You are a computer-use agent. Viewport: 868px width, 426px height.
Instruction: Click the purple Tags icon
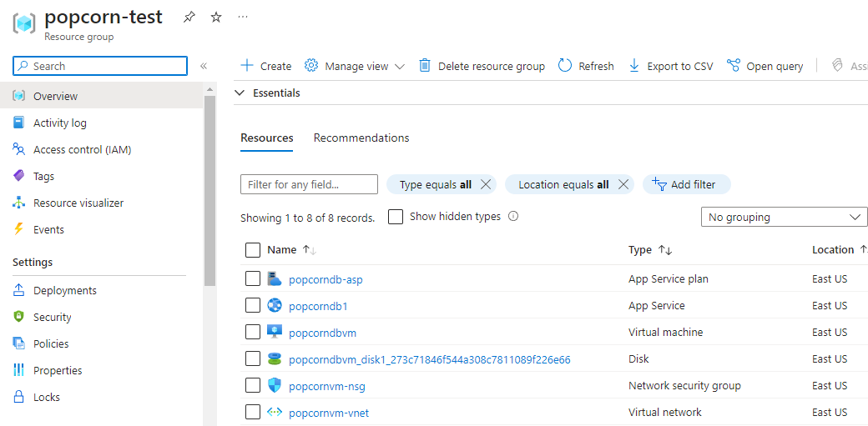click(19, 176)
